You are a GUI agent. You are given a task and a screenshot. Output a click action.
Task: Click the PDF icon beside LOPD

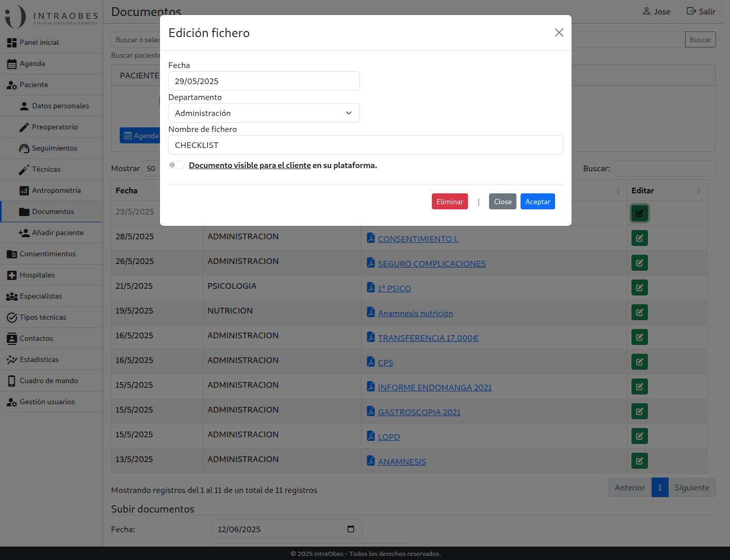pos(371,436)
